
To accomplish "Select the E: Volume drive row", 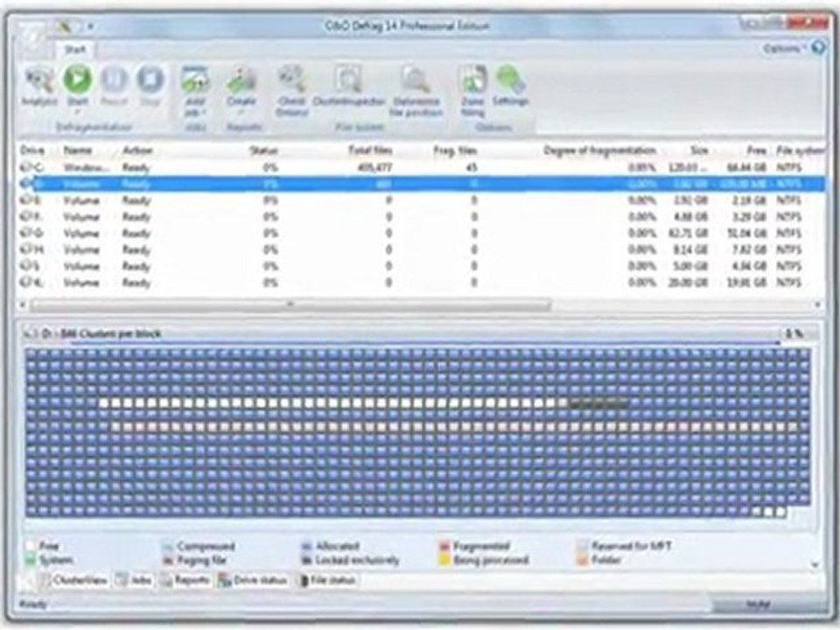I will [x=421, y=200].
